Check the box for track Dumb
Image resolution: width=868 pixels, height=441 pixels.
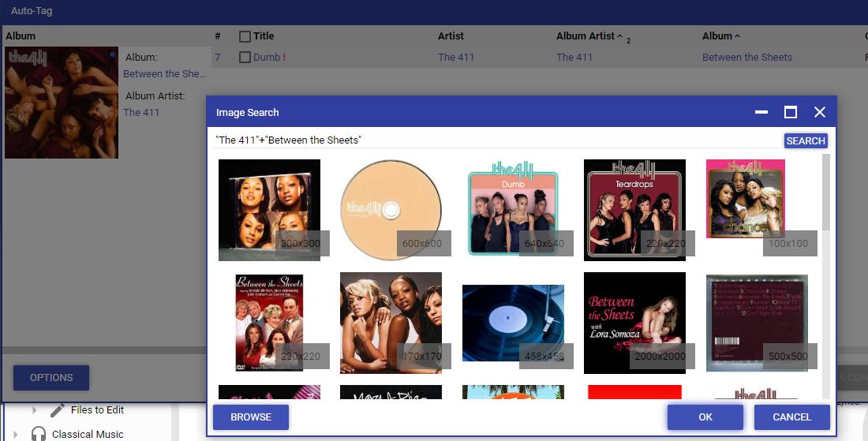point(245,58)
